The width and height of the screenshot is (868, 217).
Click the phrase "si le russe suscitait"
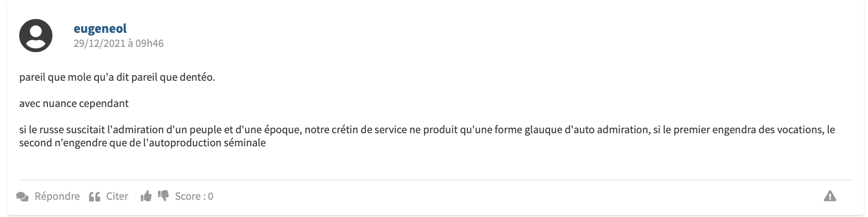click(62, 130)
